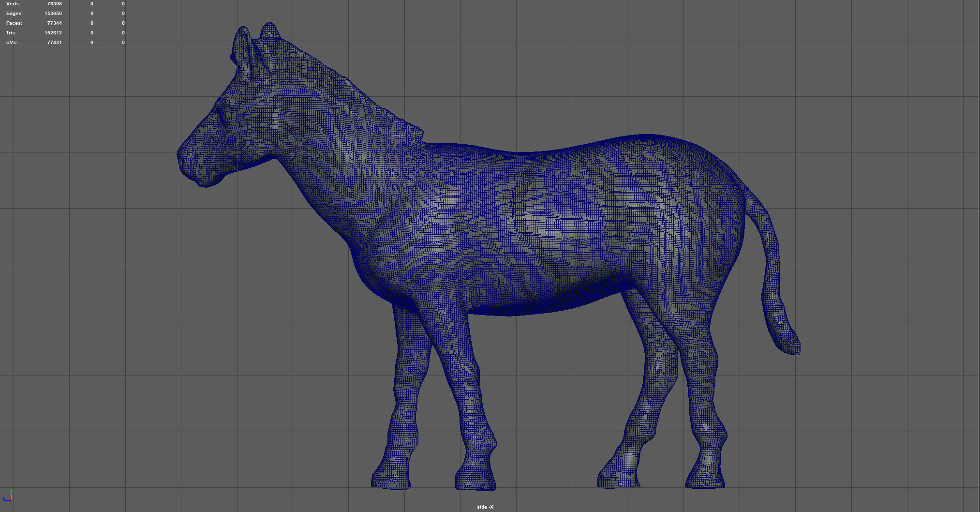Image resolution: width=980 pixels, height=512 pixels.
Task: Click the 'Edges:' HUD label
Action: pyautogui.click(x=15, y=14)
